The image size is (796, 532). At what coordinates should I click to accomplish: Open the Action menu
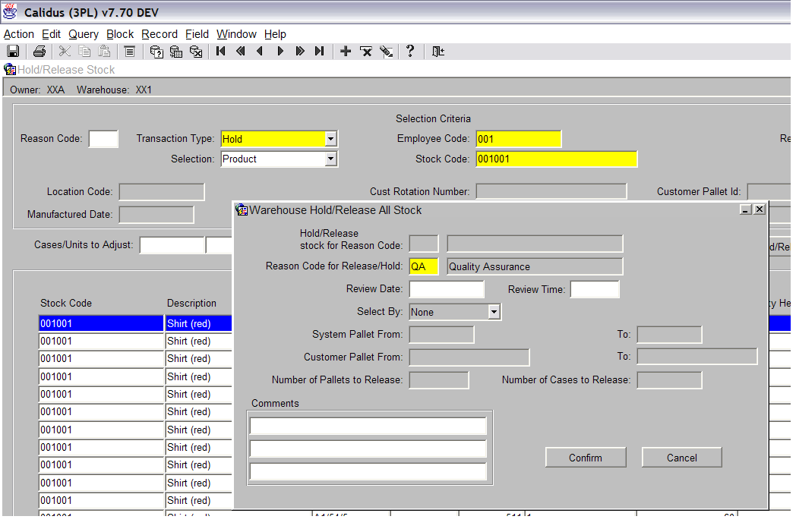click(x=19, y=34)
